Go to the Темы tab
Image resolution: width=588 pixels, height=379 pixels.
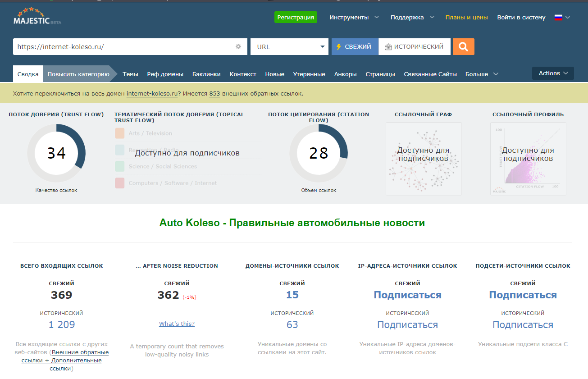(x=130, y=74)
